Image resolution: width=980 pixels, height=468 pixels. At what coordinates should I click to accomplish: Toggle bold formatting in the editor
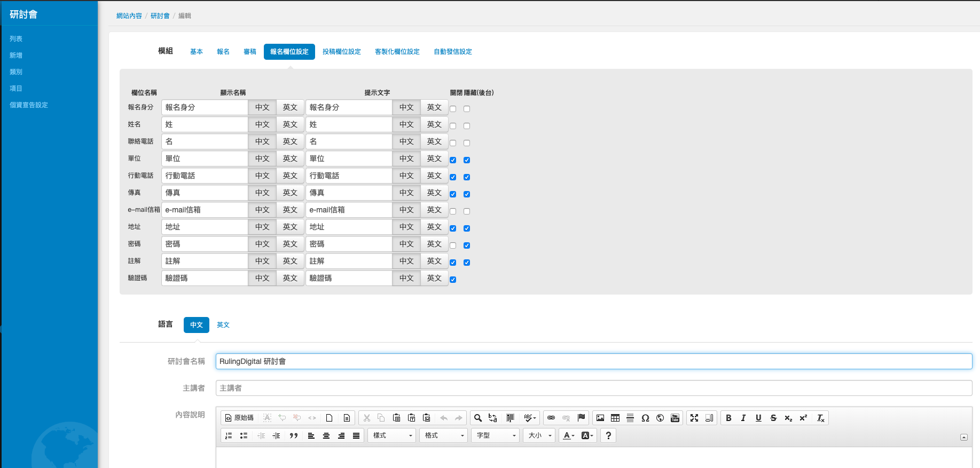point(728,418)
